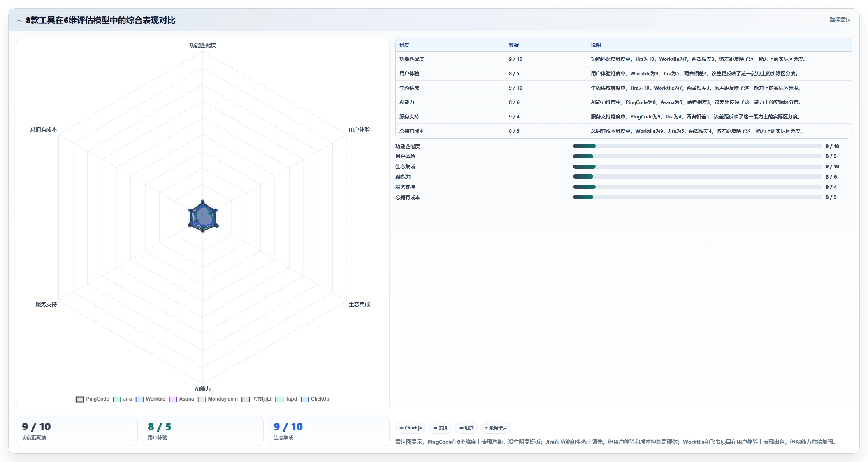Screen dimensions: 868x462
Task: Click the title 8款工具在6维评估模型中的综合表现对比
Action: [x=100, y=21]
